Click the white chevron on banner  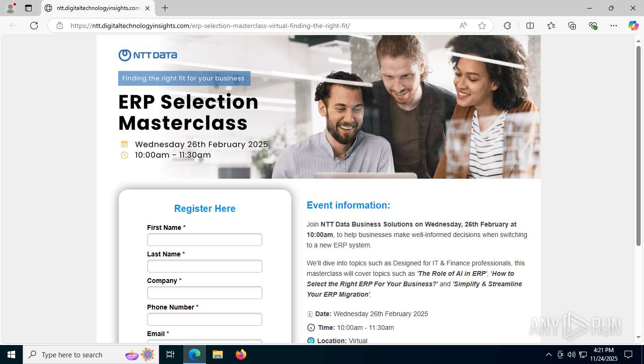point(524,56)
